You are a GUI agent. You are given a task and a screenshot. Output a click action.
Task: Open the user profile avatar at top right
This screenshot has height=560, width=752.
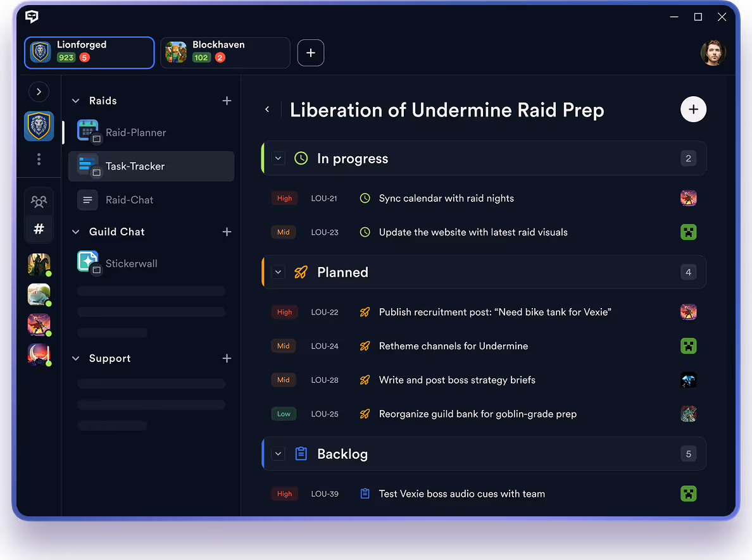click(713, 53)
